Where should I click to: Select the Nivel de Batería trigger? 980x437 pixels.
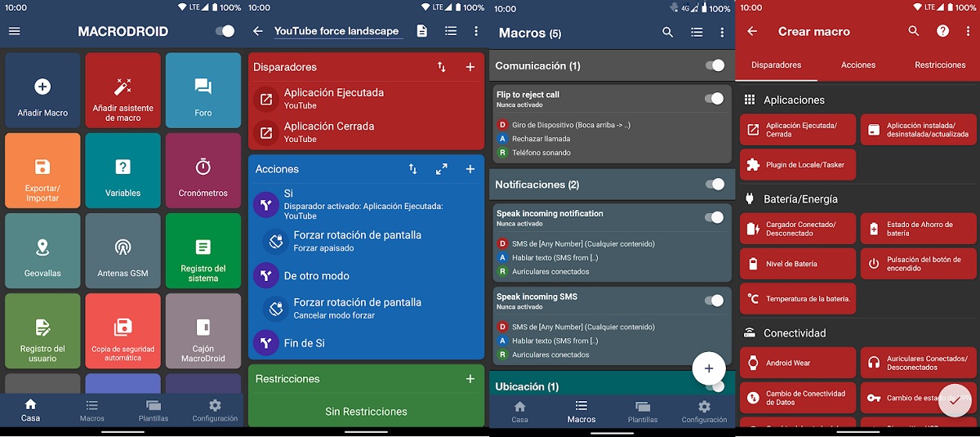point(798,264)
